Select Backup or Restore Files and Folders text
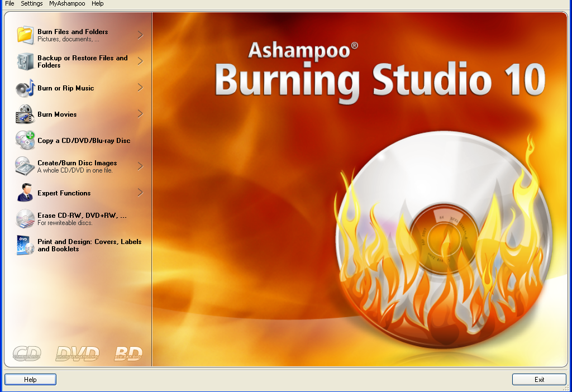 pos(83,61)
